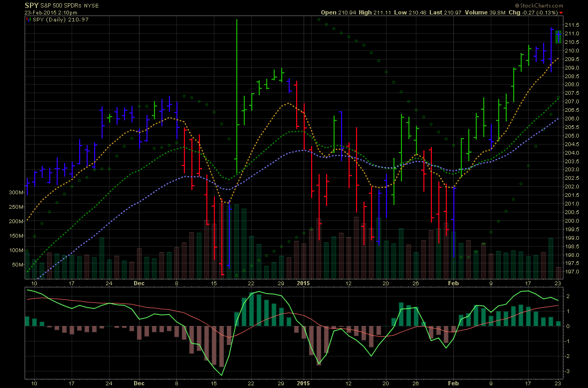Click the 'Low 210.48' value
588x388 pixels.
click(410, 12)
